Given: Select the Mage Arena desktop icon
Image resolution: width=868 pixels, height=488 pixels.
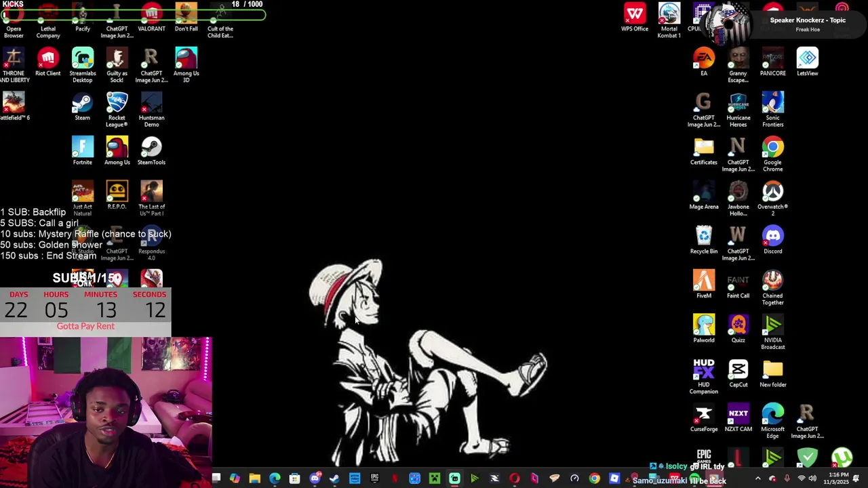Looking at the screenshot, I should (704, 195).
